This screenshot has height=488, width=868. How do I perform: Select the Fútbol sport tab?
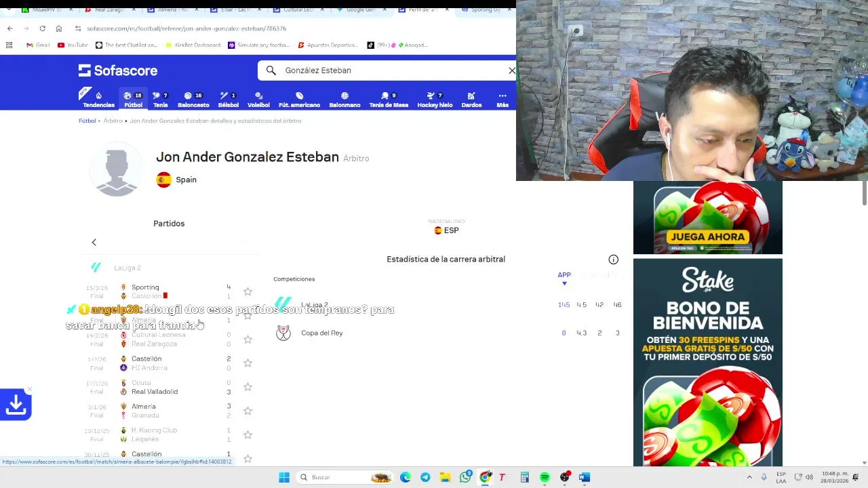click(133, 100)
